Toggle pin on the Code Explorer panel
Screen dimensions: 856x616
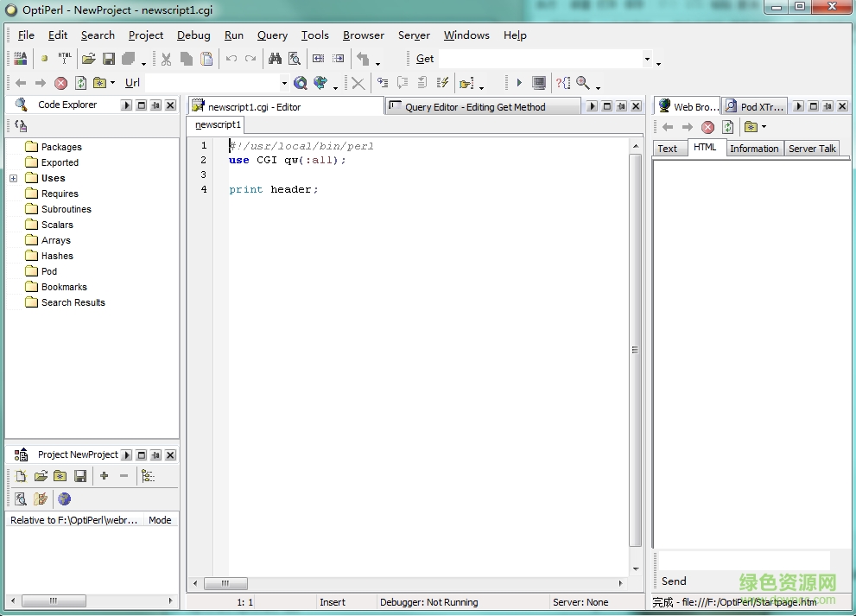pos(155,105)
